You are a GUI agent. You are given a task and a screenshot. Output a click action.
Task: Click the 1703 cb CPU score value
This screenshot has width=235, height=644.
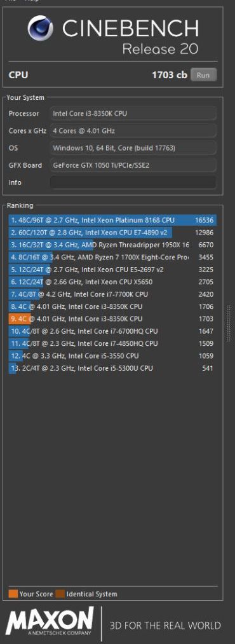170,75
